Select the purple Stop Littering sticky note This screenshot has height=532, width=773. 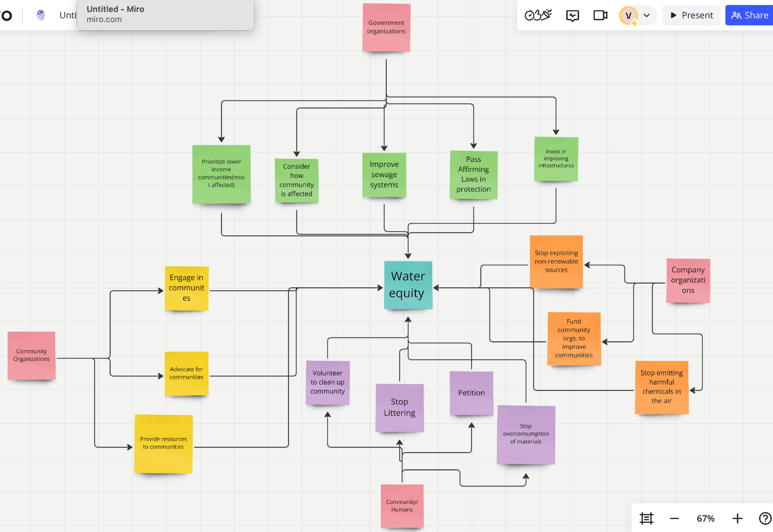coord(399,407)
